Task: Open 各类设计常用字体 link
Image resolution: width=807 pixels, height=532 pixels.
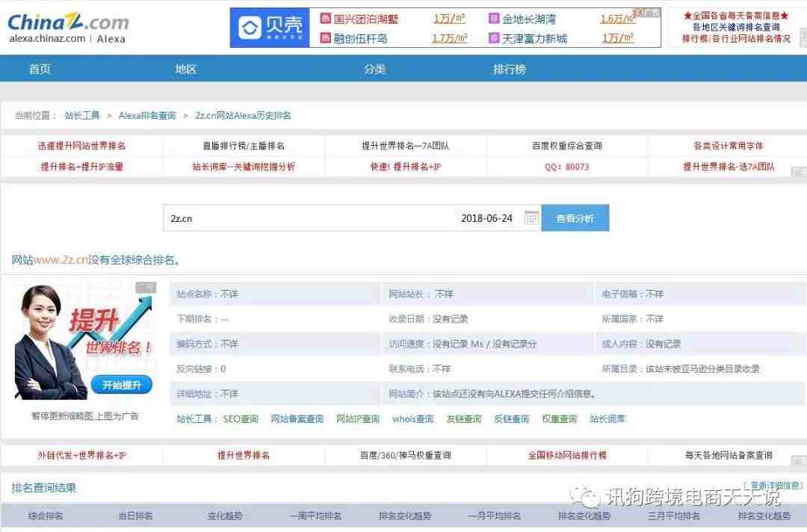Action: tap(729, 146)
